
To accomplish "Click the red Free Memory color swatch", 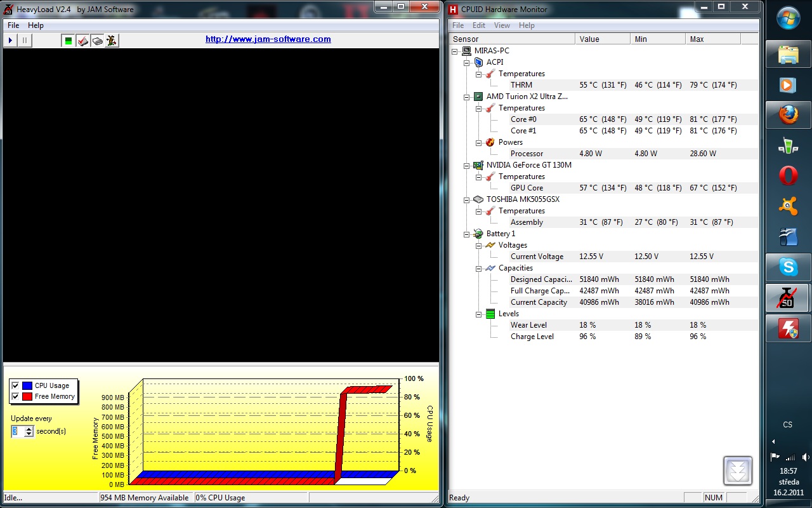I will pyautogui.click(x=27, y=396).
